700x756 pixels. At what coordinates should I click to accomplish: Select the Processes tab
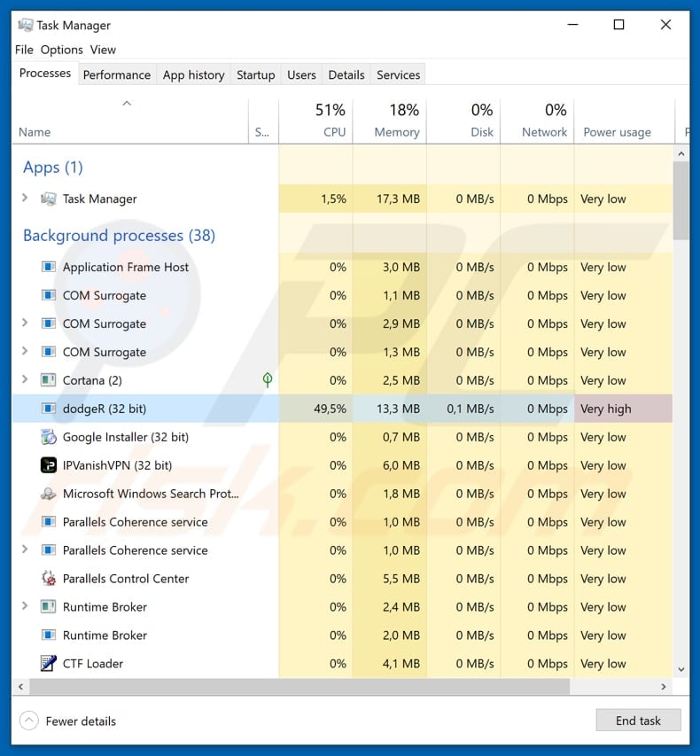(45, 74)
